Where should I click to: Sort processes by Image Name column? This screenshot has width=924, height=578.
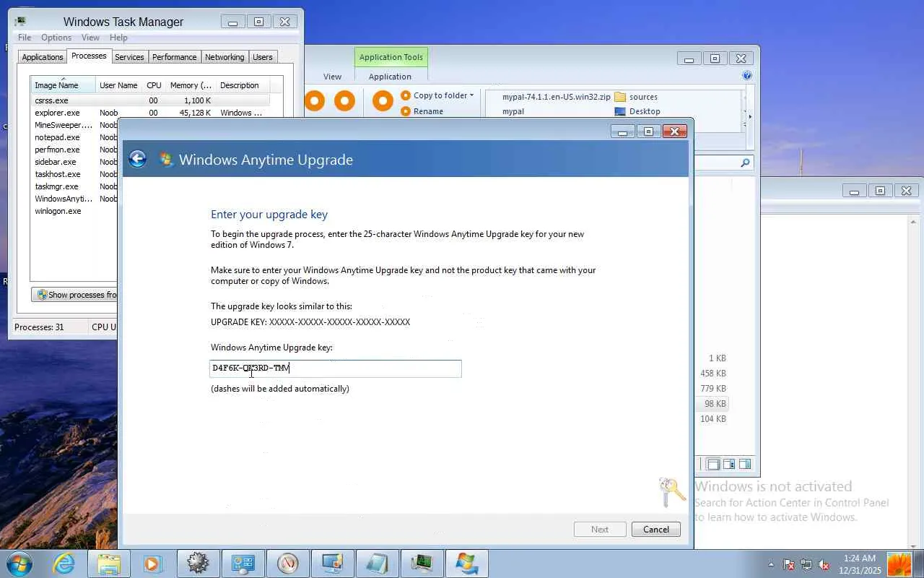tap(63, 85)
